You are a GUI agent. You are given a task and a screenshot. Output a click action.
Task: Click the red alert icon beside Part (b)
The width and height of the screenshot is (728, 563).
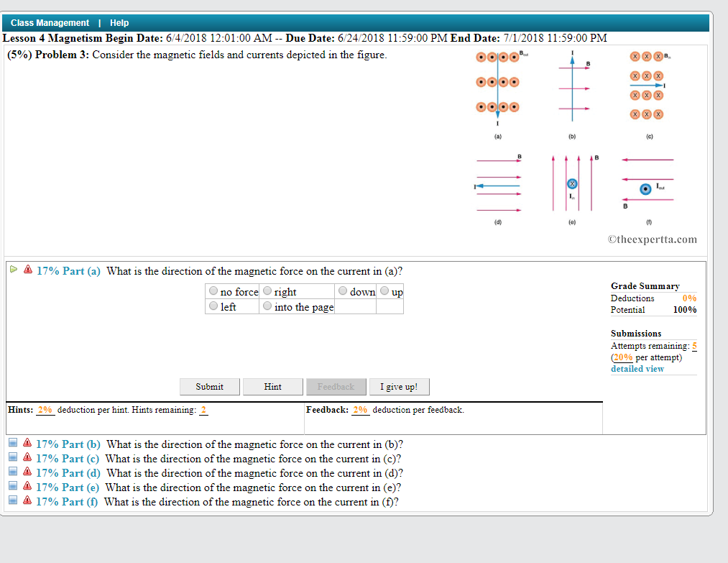pyautogui.click(x=27, y=443)
